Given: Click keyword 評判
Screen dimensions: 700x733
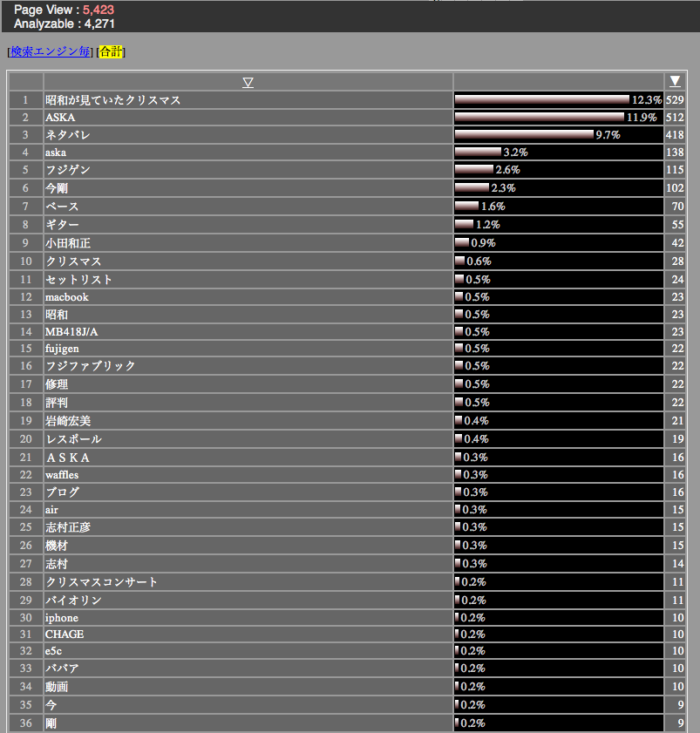Looking at the screenshot, I should click(x=57, y=403).
